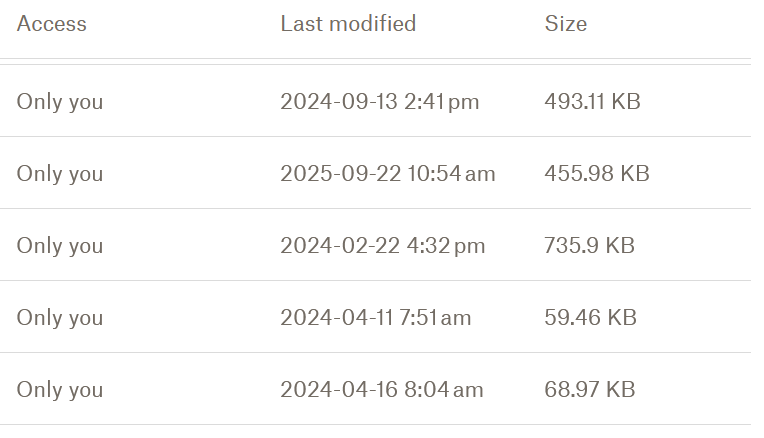
Task: Click 'Only you' access in the 735.9 KB row
Action: (60, 246)
